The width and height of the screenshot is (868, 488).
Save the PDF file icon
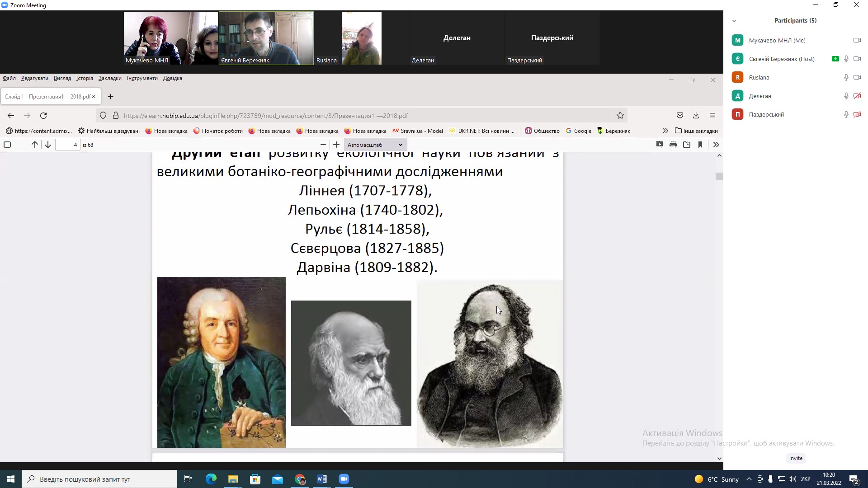[x=687, y=145]
